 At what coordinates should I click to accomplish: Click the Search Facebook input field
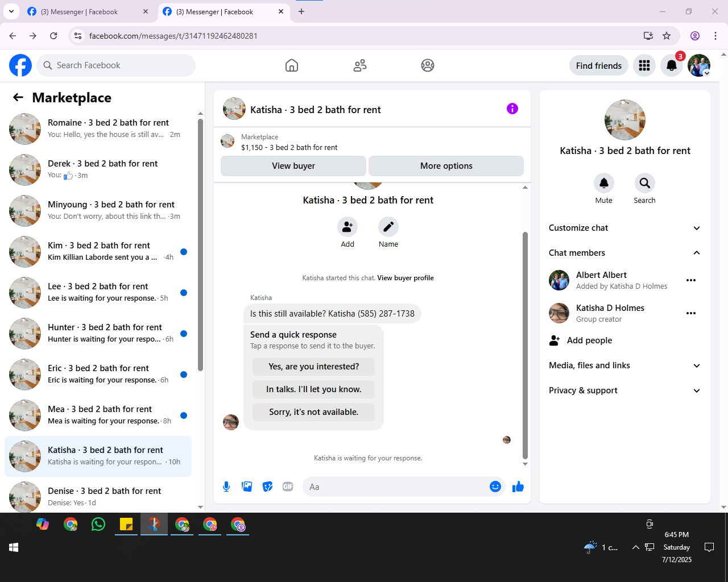pyautogui.click(x=116, y=65)
